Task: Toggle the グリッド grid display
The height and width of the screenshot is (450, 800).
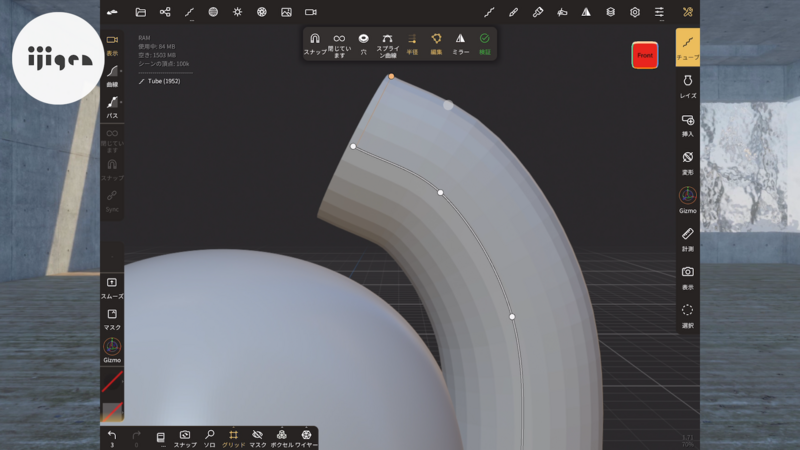Action: (x=233, y=438)
